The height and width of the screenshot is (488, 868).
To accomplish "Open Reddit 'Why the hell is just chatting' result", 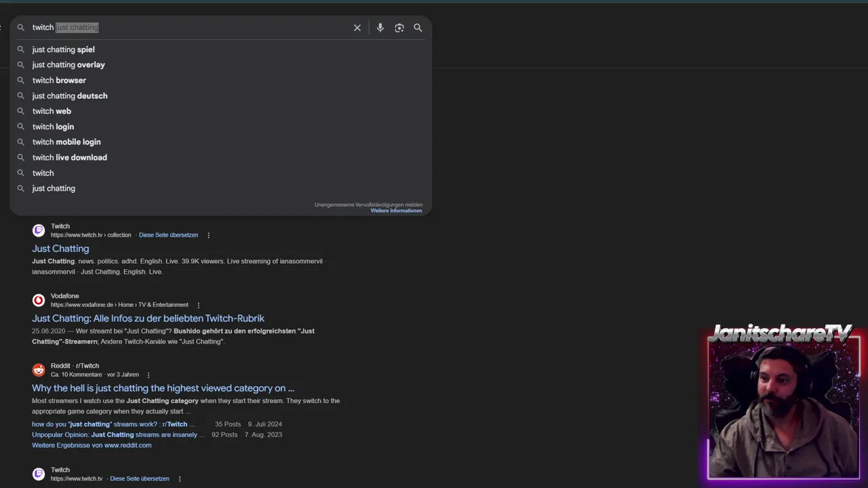I will (x=163, y=388).
